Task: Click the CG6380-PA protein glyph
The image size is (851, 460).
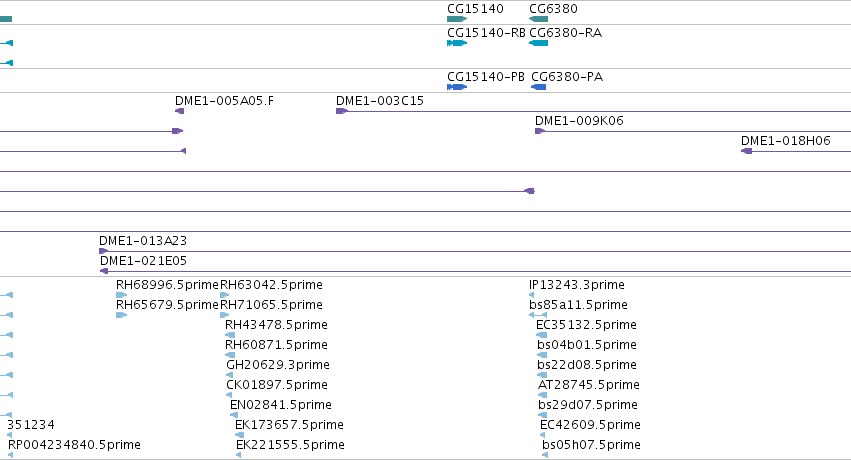Action: point(538,87)
